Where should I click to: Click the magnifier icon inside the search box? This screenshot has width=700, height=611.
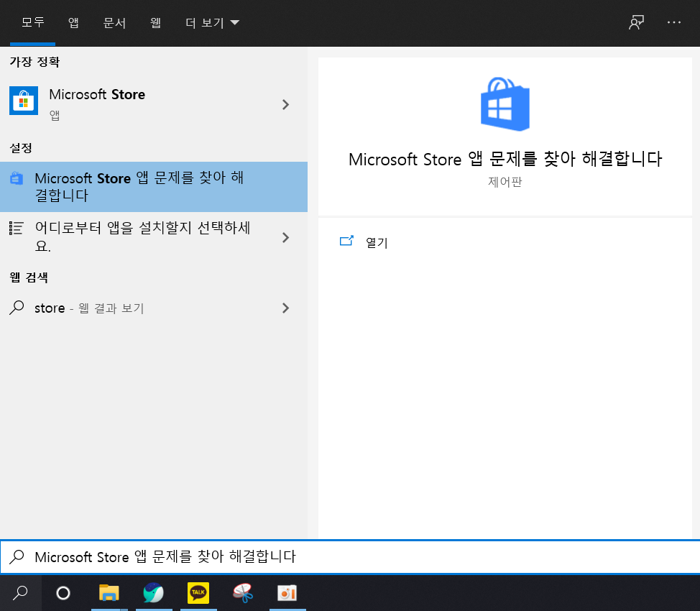click(x=17, y=556)
